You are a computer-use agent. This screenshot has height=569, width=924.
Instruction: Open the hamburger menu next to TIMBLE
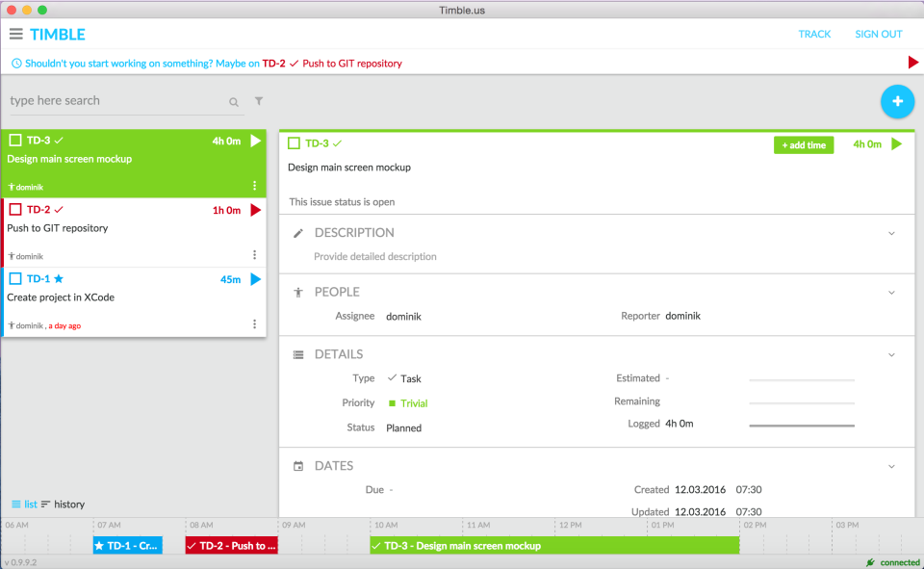(x=16, y=35)
